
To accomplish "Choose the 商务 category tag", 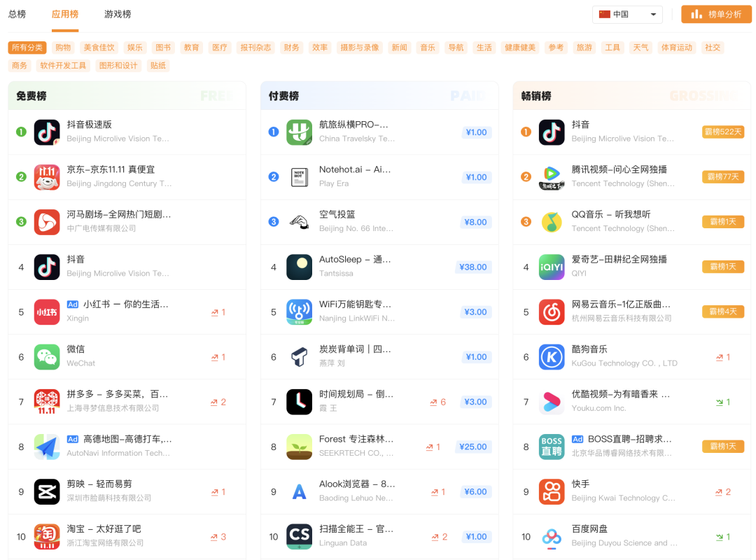I will coord(20,66).
